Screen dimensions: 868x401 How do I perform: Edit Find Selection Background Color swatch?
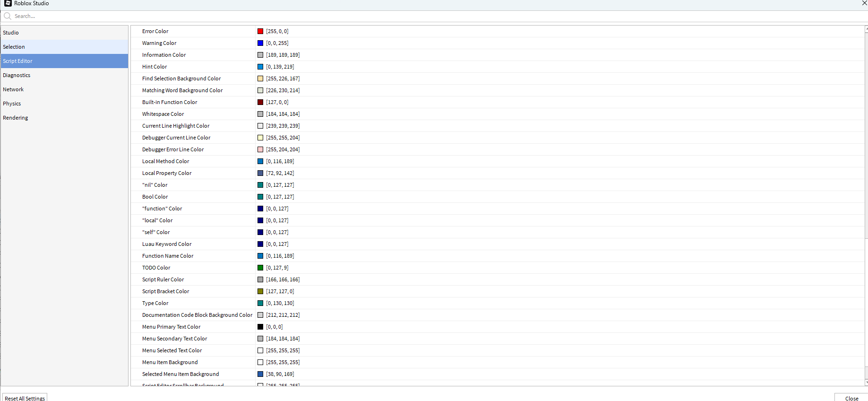[260, 78]
